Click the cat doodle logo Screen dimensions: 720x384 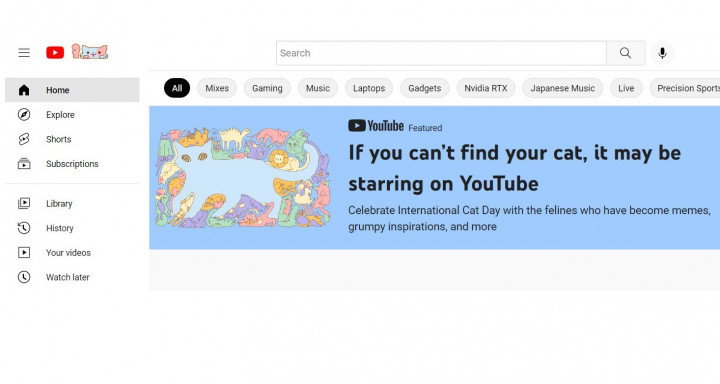click(x=90, y=51)
